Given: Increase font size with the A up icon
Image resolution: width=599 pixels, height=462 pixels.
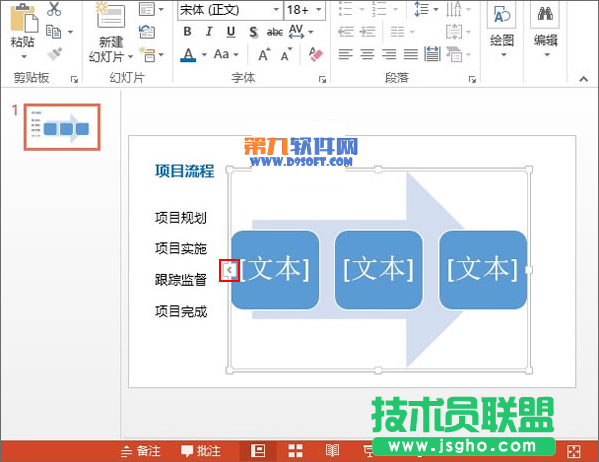Looking at the screenshot, I should (264, 55).
